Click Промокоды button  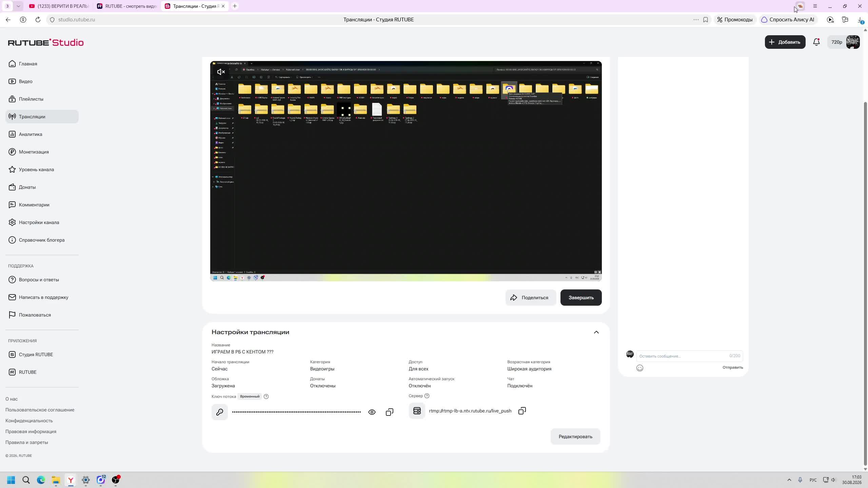[x=735, y=20]
